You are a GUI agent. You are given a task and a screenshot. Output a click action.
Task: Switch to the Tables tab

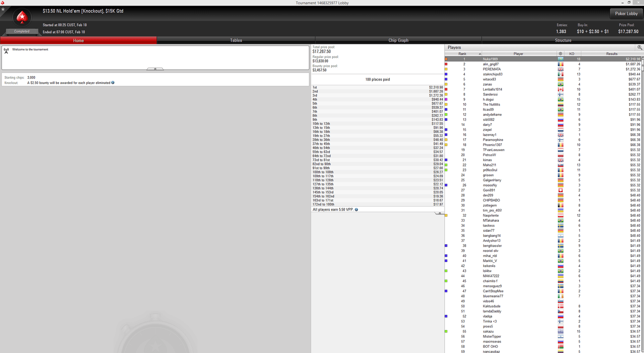click(x=236, y=40)
